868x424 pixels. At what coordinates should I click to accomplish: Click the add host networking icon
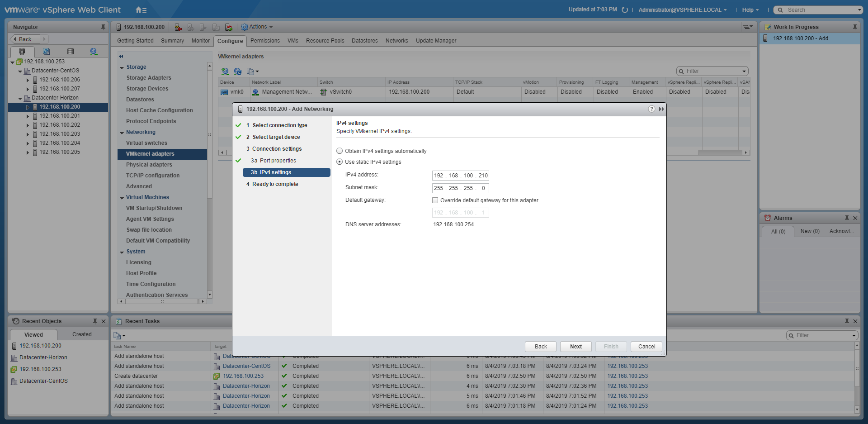point(225,71)
